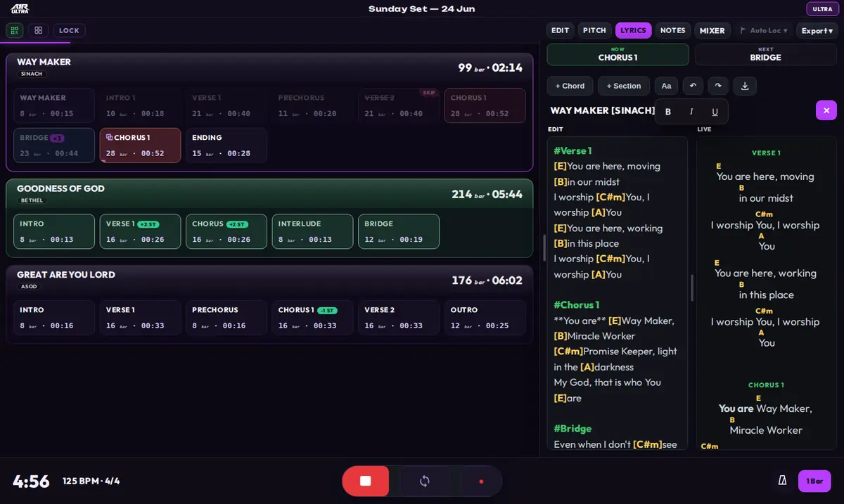Select the Goodness of God song header
The width and height of the screenshot is (844, 504).
click(x=269, y=194)
